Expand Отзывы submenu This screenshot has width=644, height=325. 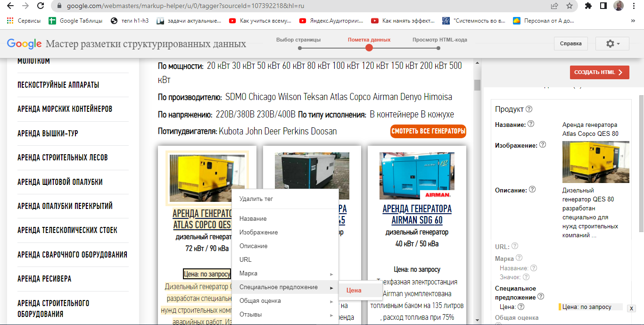tap(285, 315)
